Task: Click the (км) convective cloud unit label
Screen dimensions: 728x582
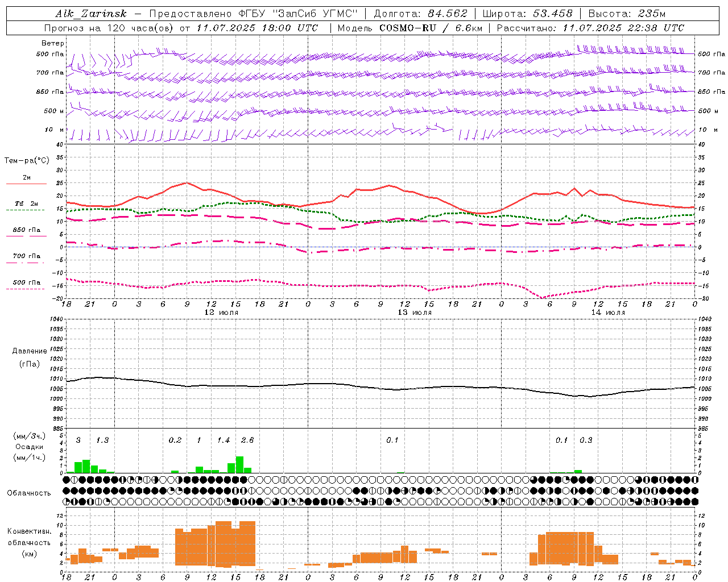Action: pyautogui.click(x=30, y=554)
